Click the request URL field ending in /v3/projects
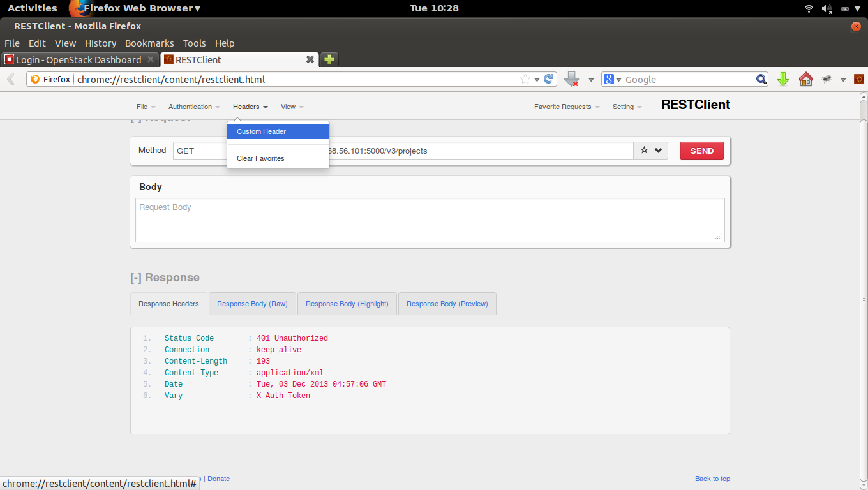The width and height of the screenshot is (868, 490). pos(481,151)
